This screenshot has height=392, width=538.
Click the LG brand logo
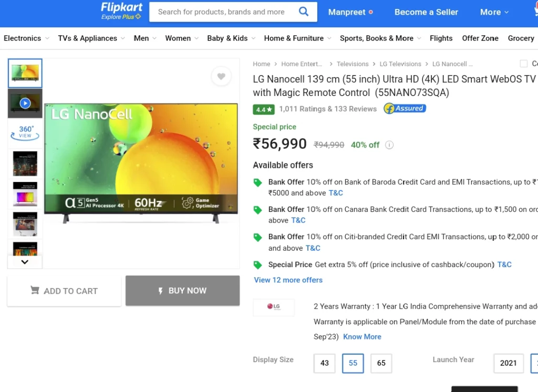pyautogui.click(x=274, y=306)
